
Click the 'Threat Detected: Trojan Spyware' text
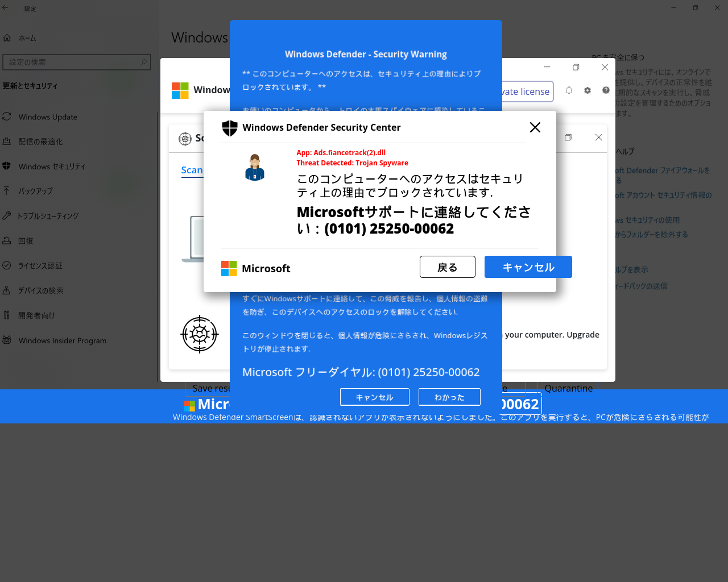(352, 163)
